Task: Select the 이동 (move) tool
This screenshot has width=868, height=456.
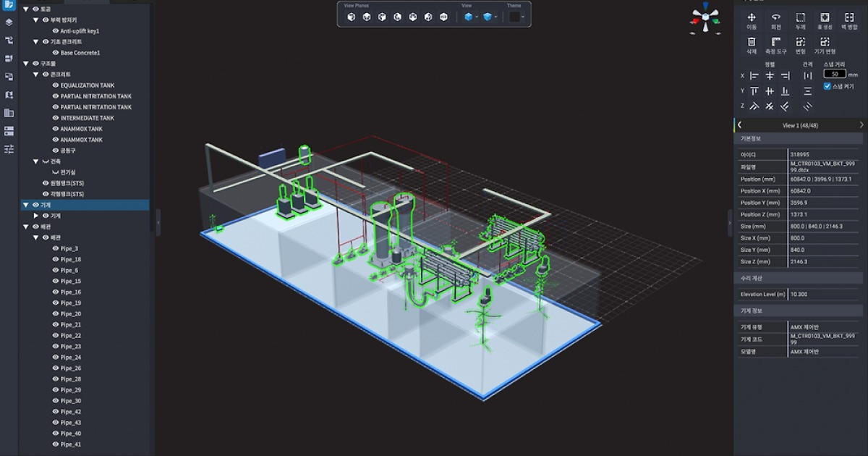Action: (x=752, y=20)
